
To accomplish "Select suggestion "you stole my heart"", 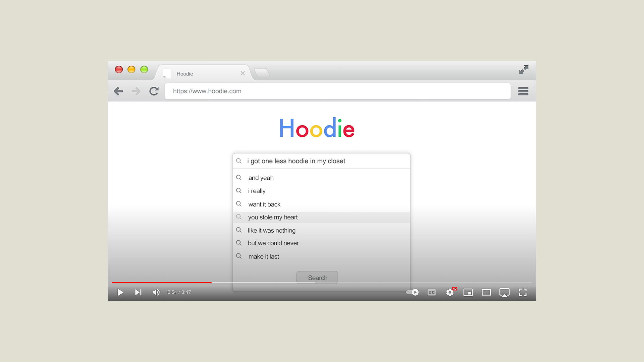I will pos(321,217).
